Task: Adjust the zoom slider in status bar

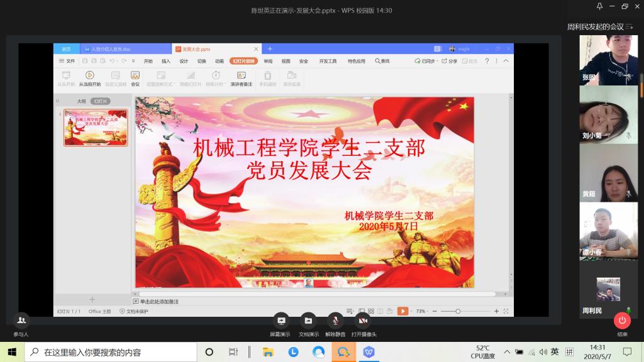Action: click(458, 311)
